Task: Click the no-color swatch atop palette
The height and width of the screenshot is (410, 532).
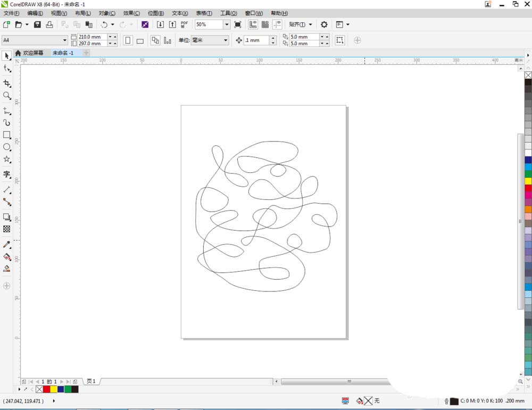Action: 528,75
